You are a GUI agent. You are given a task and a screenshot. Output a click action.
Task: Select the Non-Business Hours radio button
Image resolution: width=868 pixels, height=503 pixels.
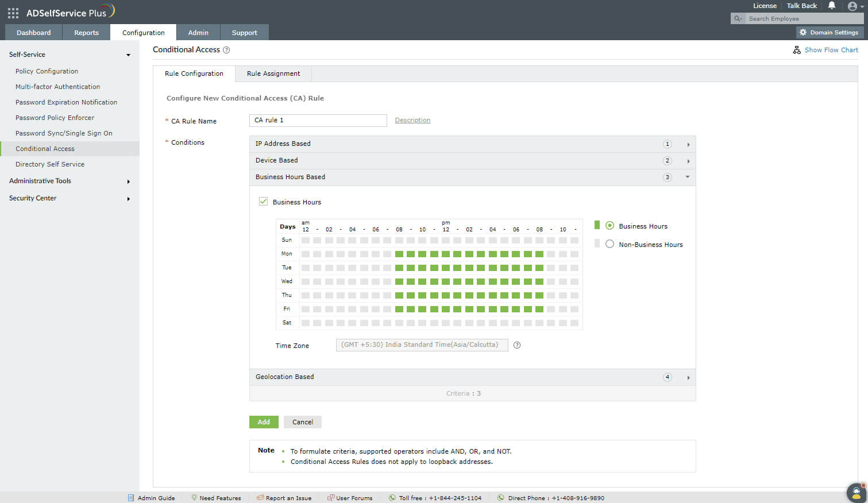tap(609, 244)
